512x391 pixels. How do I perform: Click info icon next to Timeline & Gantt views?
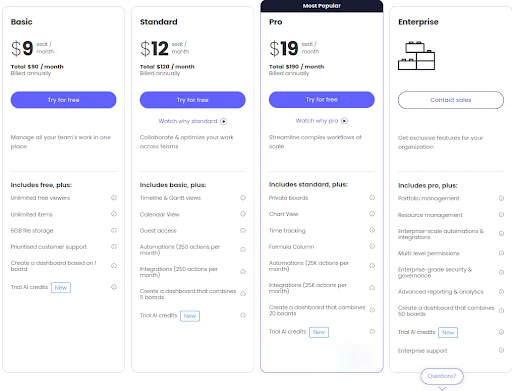[x=243, y=198]
